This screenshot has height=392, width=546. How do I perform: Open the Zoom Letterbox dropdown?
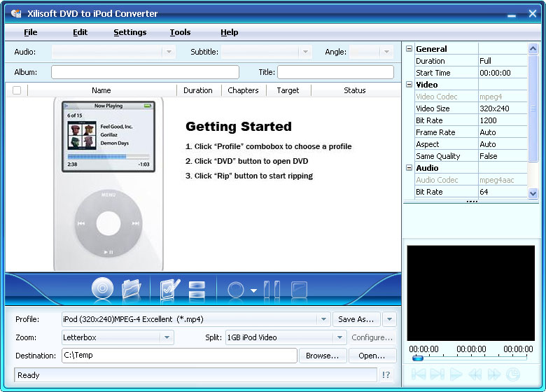[167, 337]
